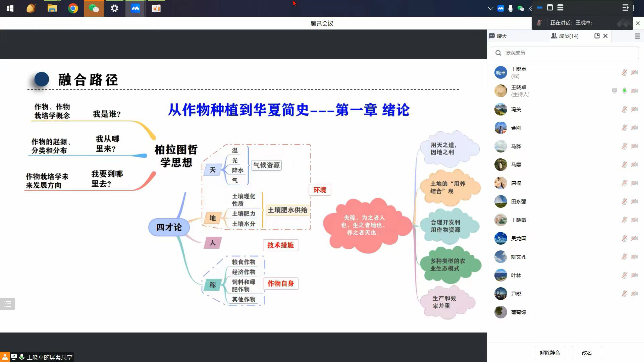644x362 pixels.
Task: Open the side panel hamburger menu
Action: tap(637, 36)
